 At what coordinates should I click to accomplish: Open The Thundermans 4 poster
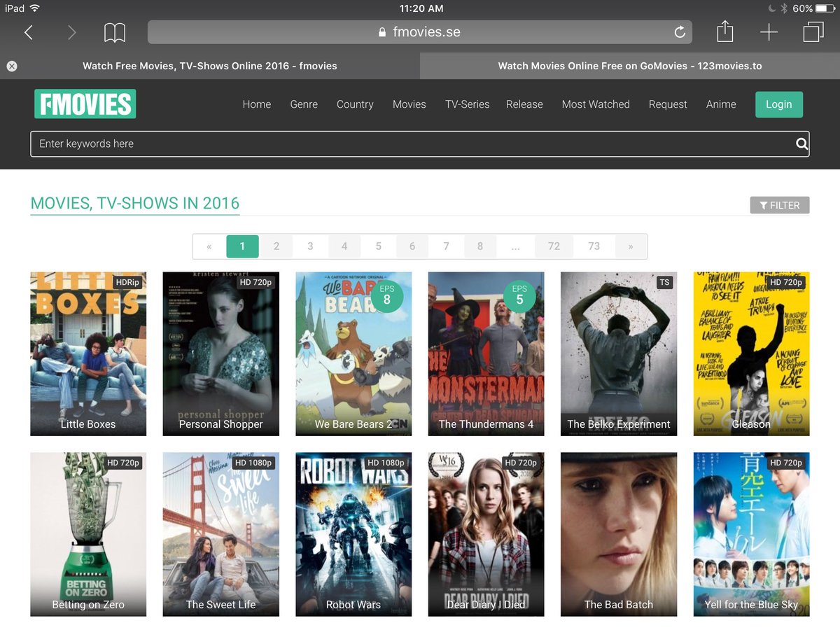[486, 353]
